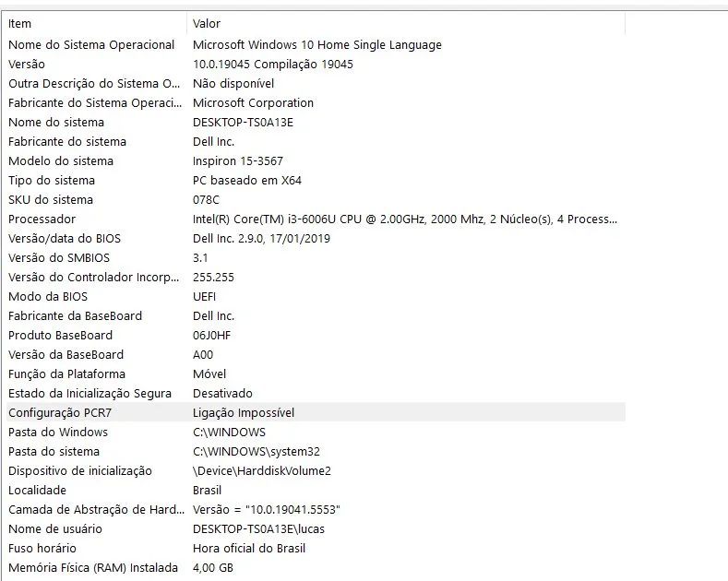Select 'Camada de Abstração de Hard...' row

point(316,510)
